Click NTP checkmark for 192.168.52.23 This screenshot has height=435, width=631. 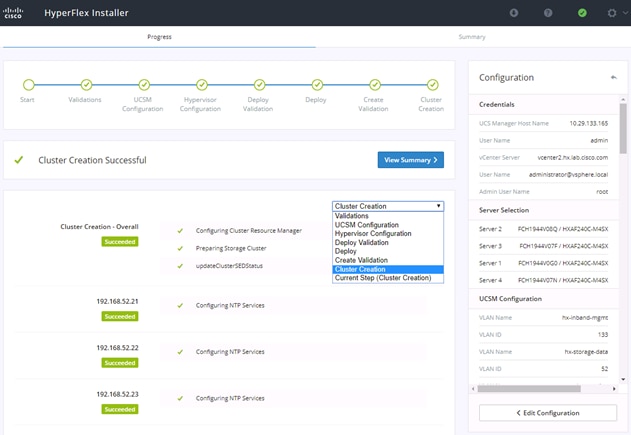tap(180, 398)
